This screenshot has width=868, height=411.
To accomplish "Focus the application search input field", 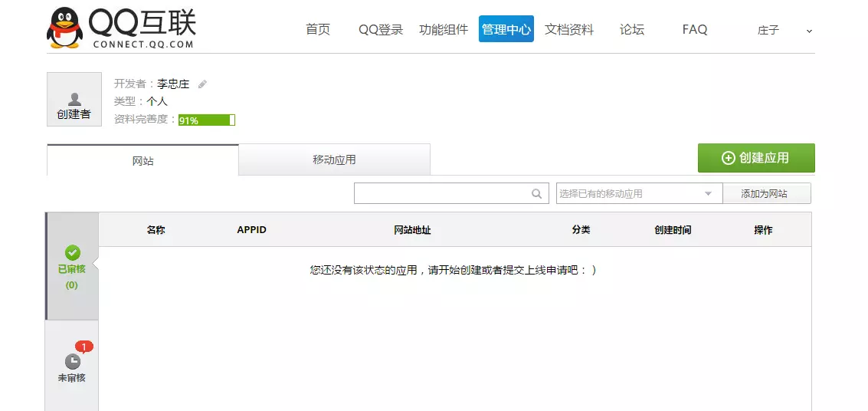I will 451,193.
